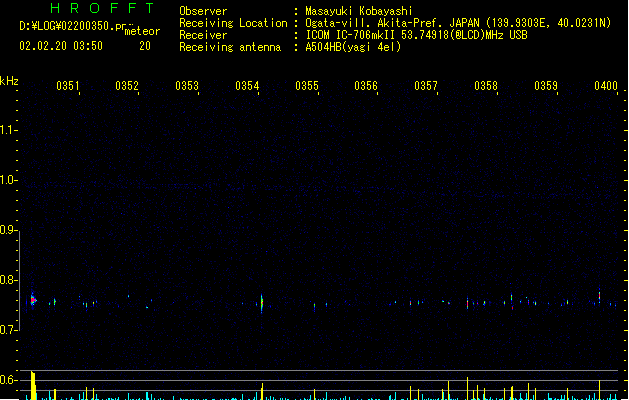Click the 0.8 kHz axis label

pyautogui.click(x=8, y=280)
